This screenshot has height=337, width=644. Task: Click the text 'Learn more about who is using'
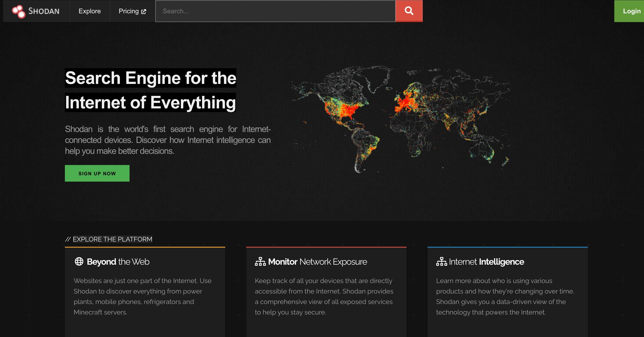505,297
